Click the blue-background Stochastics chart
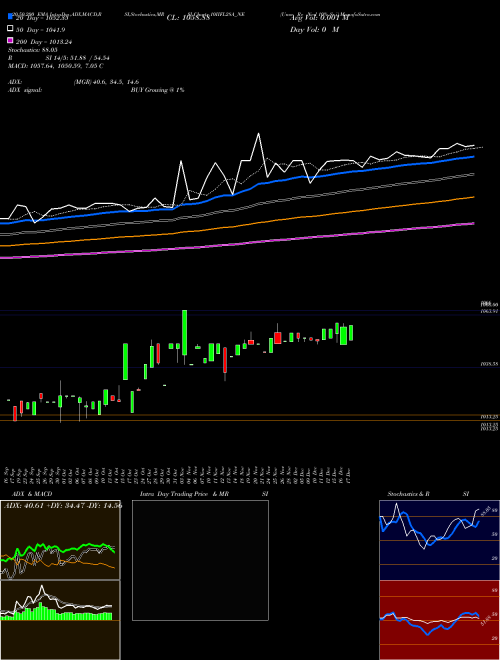This screenshot has height=660, width=500. pyautogui.click(x=439, y=540)
